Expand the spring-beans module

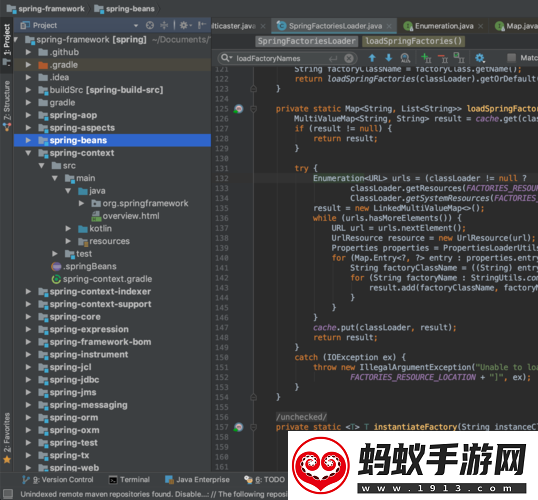click(28, 140)
